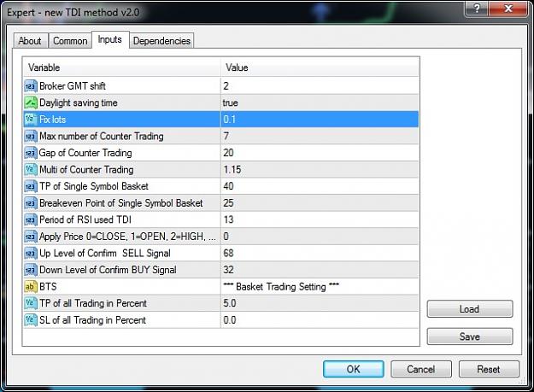Click the icon beside Gap of Counter Trading
Viewport: 534px width, 392px height.
pyautogui.click(x=30, y=153)
